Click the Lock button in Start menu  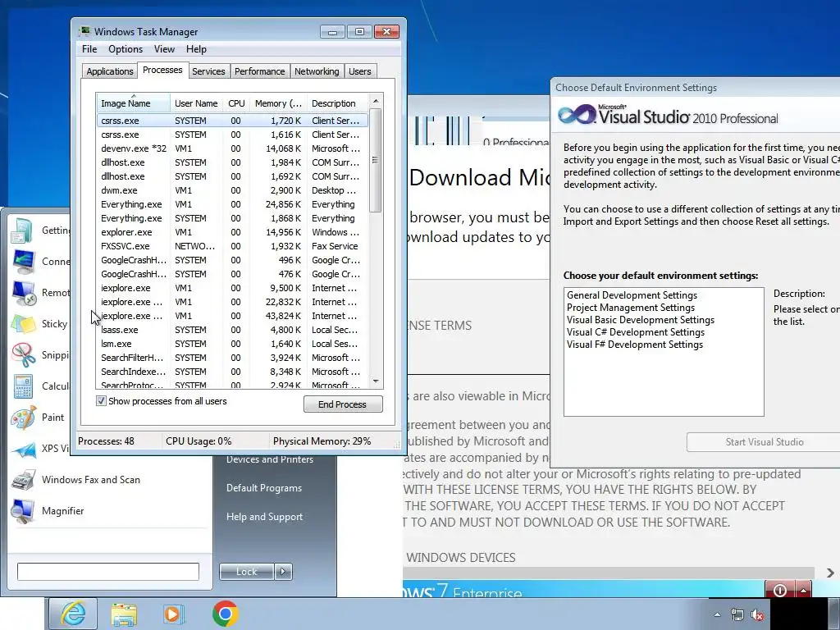click(x=247, y=572)
